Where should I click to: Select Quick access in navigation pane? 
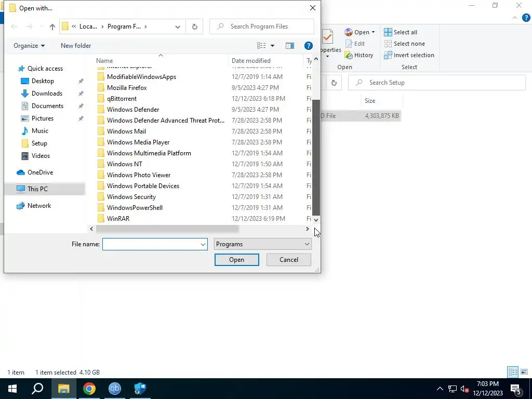click(45, 69)
